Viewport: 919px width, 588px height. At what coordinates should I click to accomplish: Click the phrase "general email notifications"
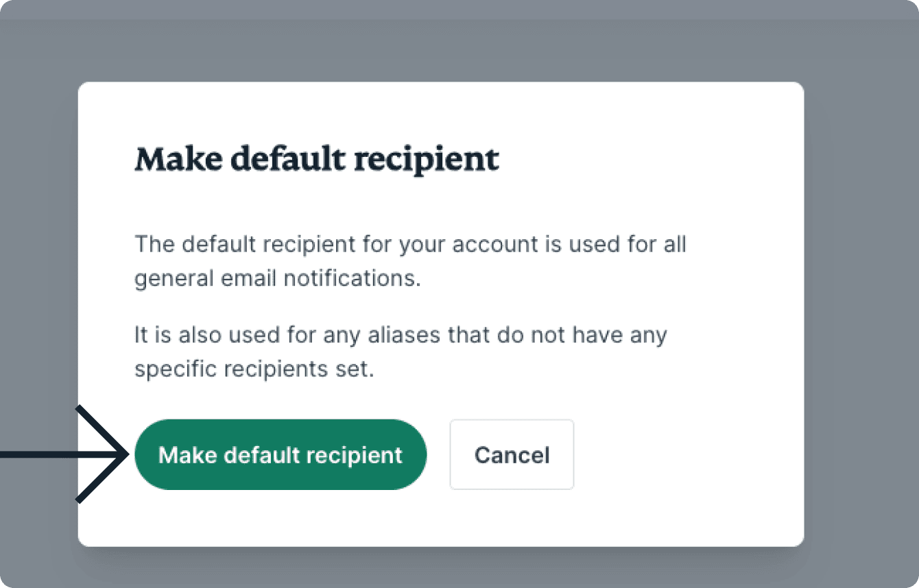tap(277, 279)
